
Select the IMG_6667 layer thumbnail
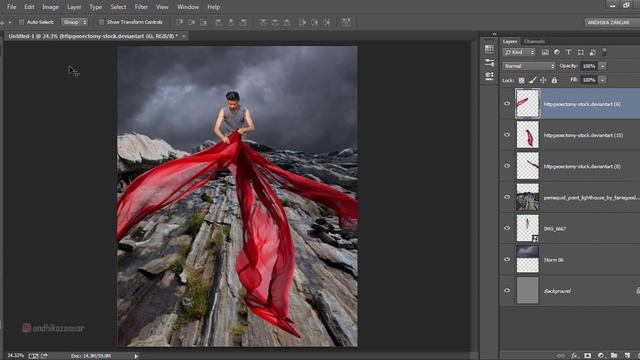[527, 228]
